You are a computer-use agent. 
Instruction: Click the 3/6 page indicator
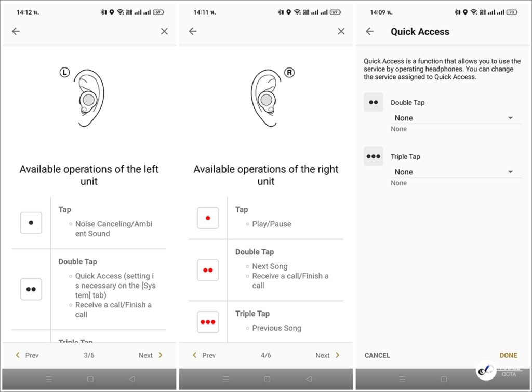[89, 355]
